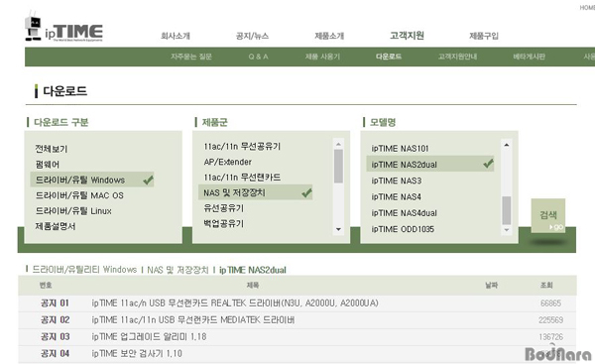Go to 자주묻는 질문 submenu
The image size is (595, 364).
point(191,57)
